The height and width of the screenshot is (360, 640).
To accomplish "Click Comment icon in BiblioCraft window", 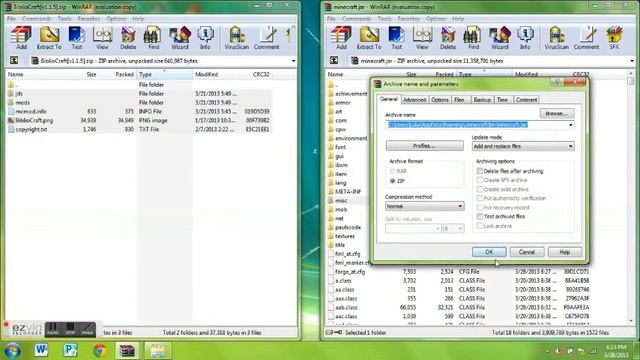I will tap(267, 38).
